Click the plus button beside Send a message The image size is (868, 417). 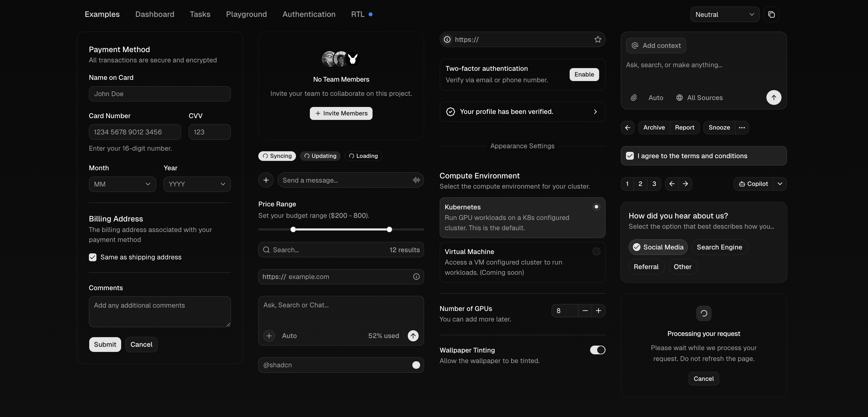point(266,180)
